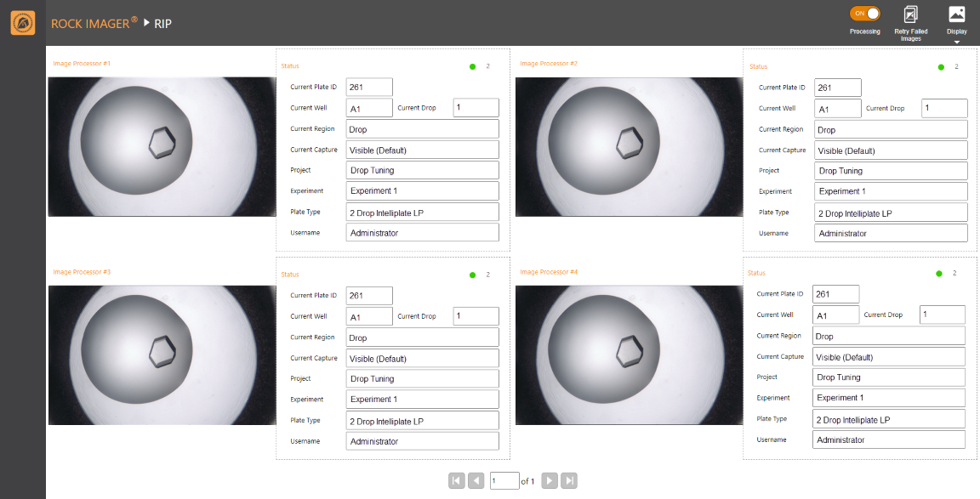Screen dimensions: 980x499
Task: Jump to the last page
Action: pyautogui.click(x=570, y=481)
